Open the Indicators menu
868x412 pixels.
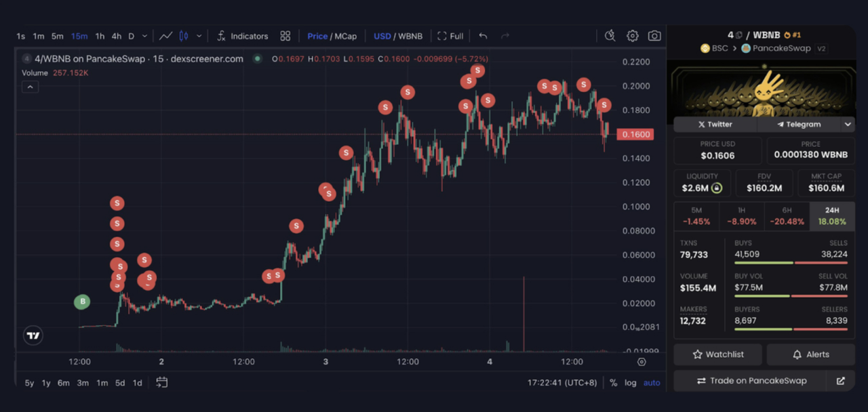click(242, 36)
